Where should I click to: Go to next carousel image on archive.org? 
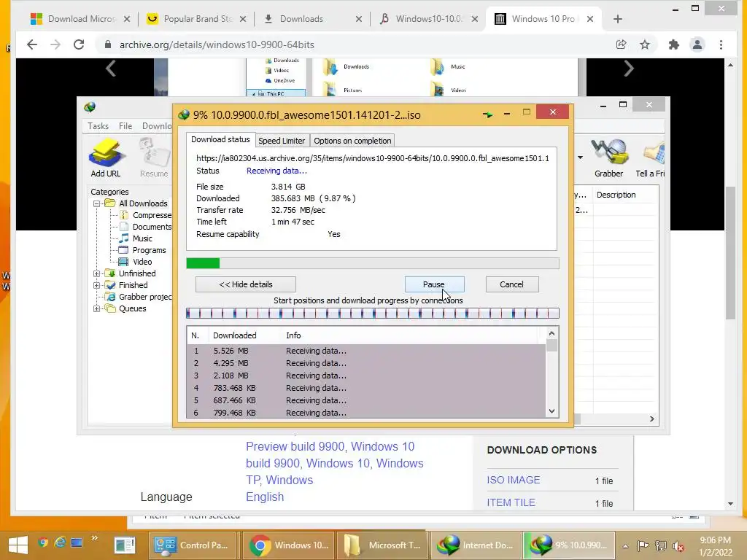point(629,69)
